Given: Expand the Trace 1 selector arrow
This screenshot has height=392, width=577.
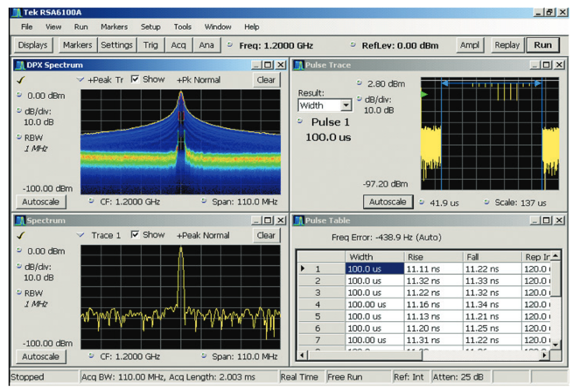Looking at the screenshot, I should coord(81,235).
